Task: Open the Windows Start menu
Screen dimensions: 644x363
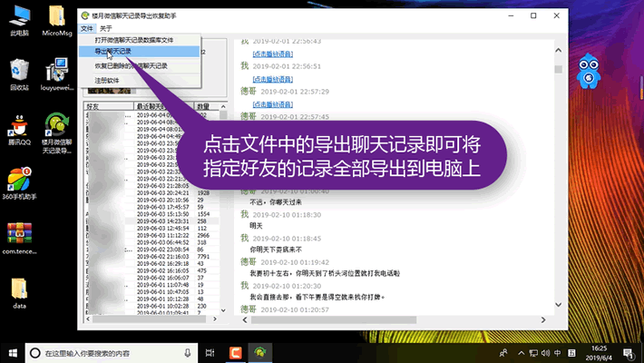Action: (x=13, y=353)
